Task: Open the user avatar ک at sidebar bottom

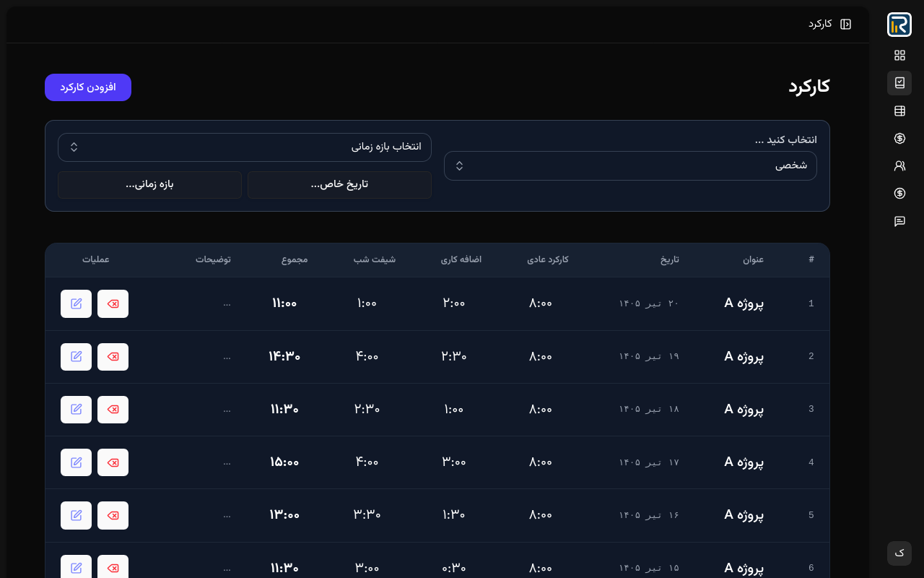Action: coord(899,553)
